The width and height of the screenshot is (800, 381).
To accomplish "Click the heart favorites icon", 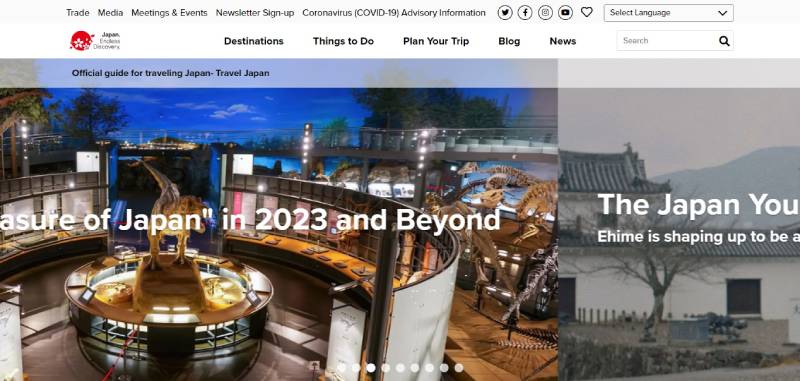I will pos(587,12).
